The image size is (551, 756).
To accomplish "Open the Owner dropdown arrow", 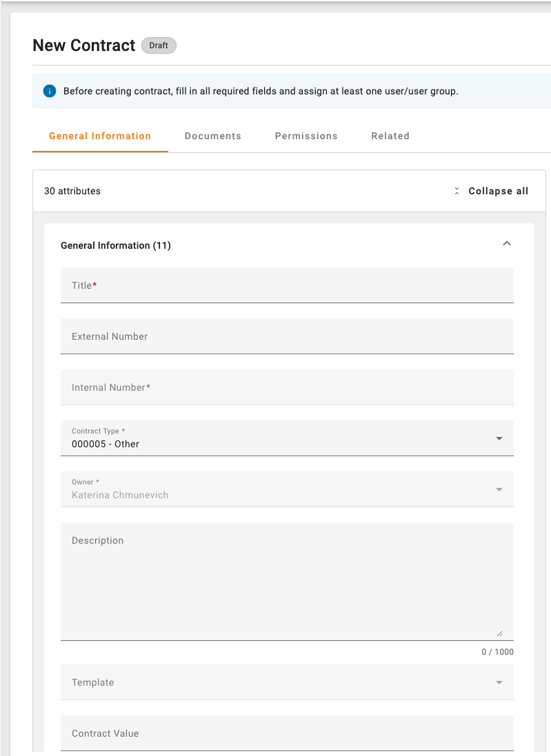I will (499, 489).
